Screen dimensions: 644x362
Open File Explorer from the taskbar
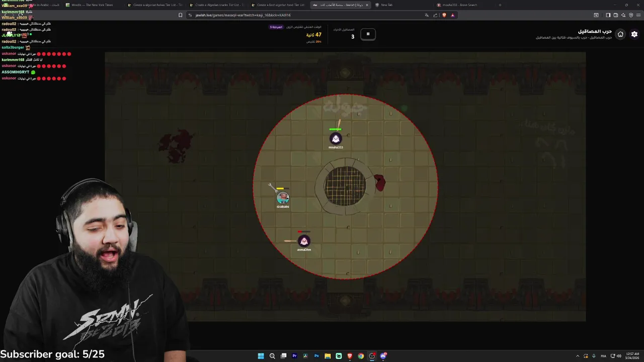[x=328, y=356]
